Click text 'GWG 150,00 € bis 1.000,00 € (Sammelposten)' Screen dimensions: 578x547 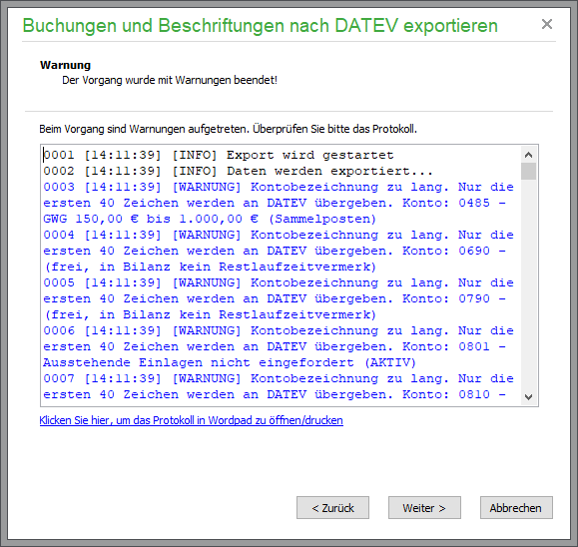(x=209, y=219)
